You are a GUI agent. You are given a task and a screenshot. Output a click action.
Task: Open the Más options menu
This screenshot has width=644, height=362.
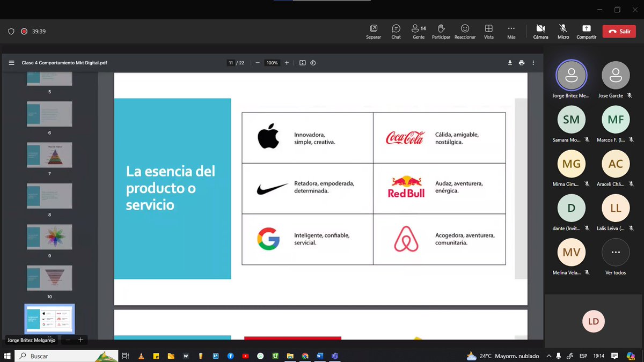tap(511, 32)
